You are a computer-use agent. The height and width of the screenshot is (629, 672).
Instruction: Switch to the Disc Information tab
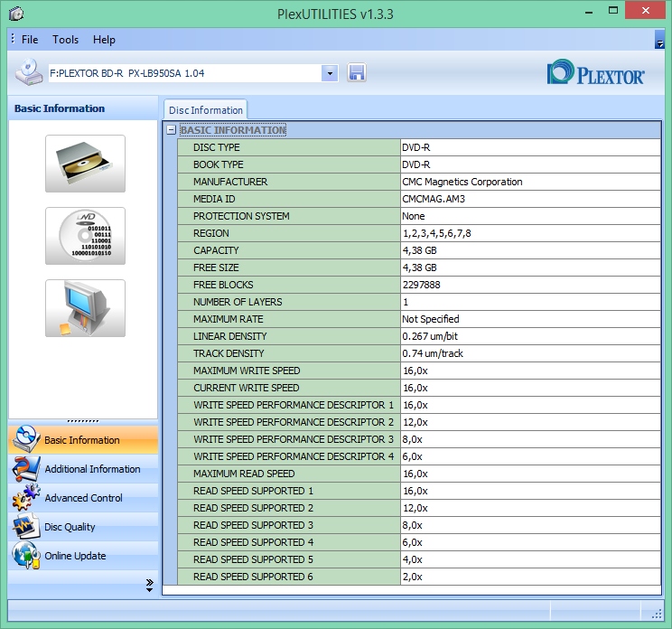pos(205,110)
